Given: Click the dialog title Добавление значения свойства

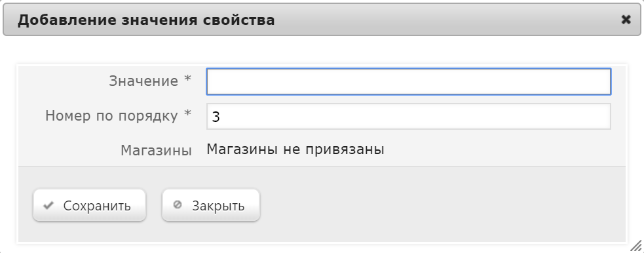Looking at the screenshot, I should click(146, 20).
